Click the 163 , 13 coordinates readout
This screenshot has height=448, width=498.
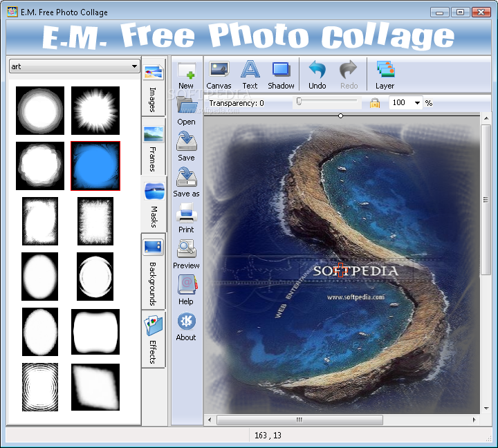(268, 436)
